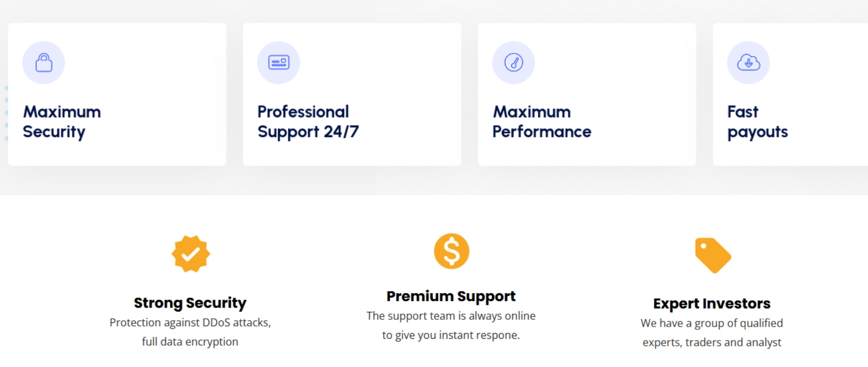Click the cloud download icon for Fast payouts
The width and height of the screenshot is (868, 367).
[748, 63]
